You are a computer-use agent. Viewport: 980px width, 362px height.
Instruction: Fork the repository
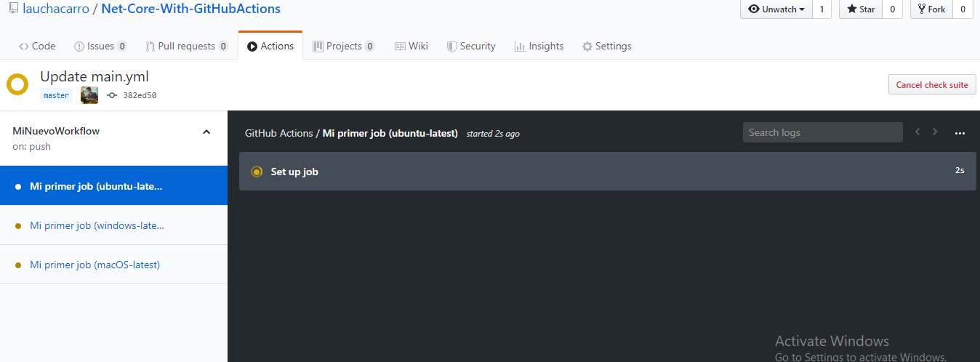pos(931,9)
